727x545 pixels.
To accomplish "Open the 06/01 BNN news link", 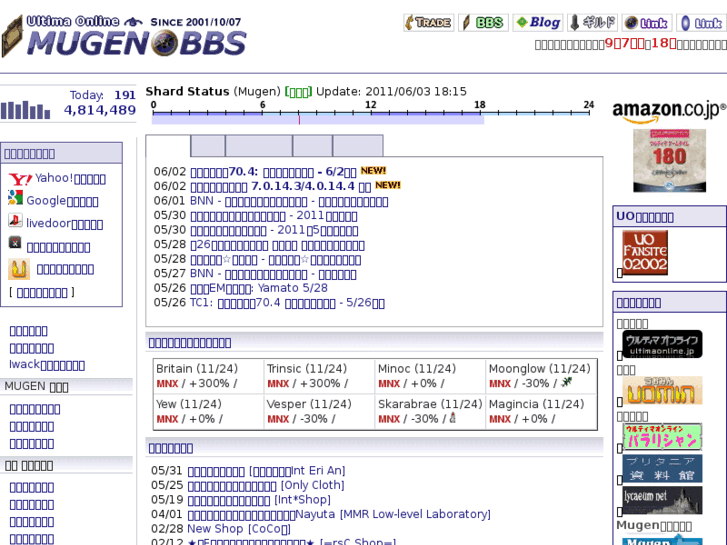I will tap(289, 201).
